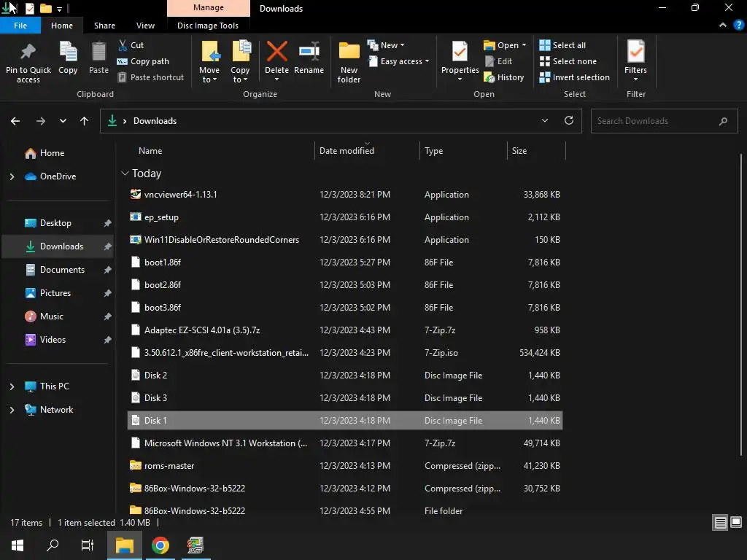
Task: Go Back with the left arrow
Action: (x=15, y=121)
